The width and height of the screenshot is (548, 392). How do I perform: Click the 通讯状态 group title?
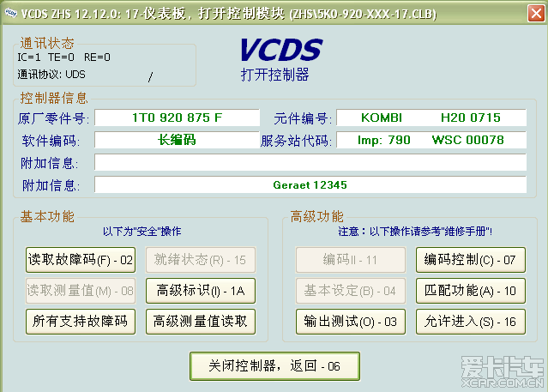click(47, 44)
